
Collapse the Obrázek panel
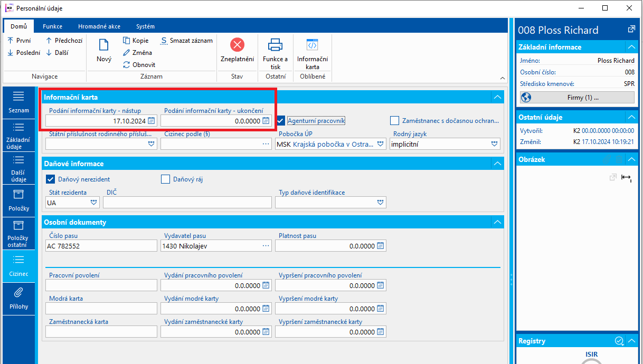click(x=631, y=159)
